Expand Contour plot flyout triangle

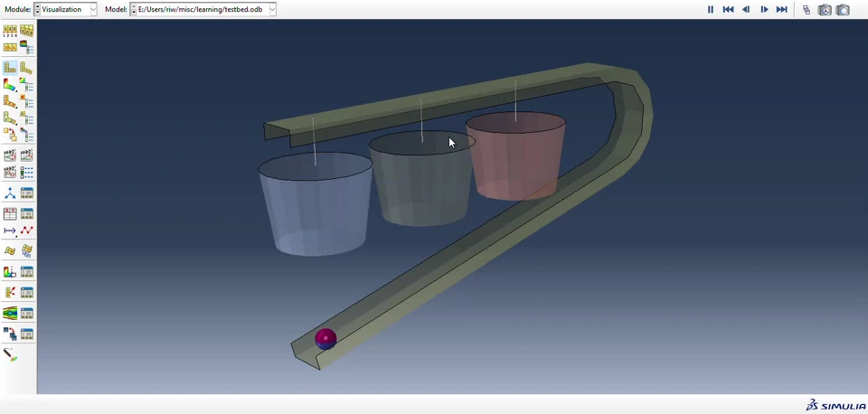point(16,90)
